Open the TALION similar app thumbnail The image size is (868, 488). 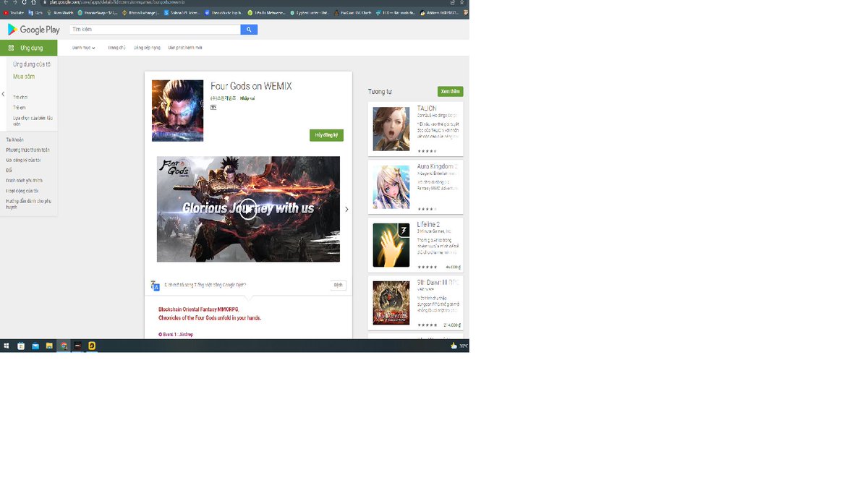pyautogui.click(x=391, y=129)
